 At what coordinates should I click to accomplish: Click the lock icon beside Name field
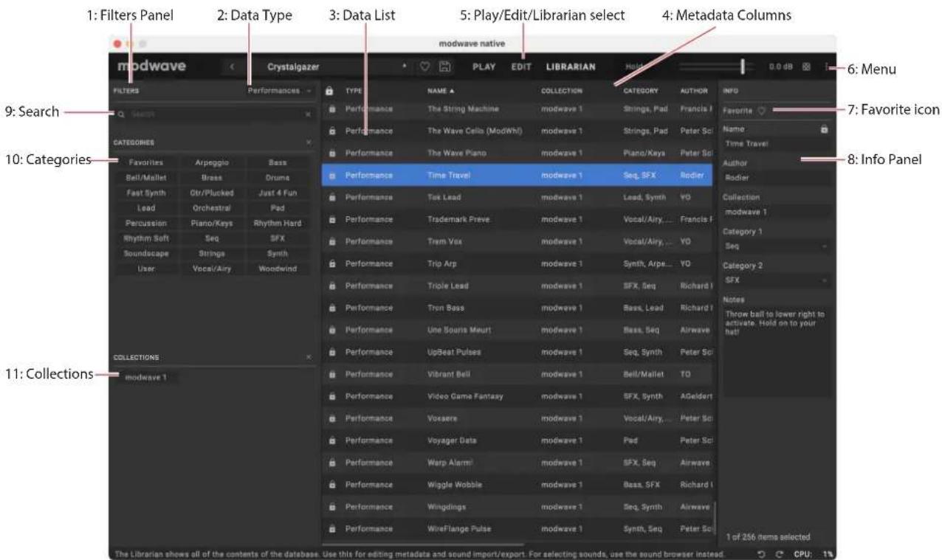[x=824, y=128]
